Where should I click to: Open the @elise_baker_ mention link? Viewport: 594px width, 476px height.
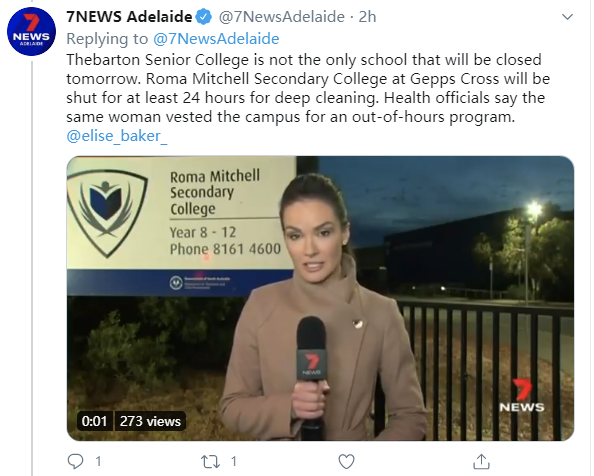117,136
